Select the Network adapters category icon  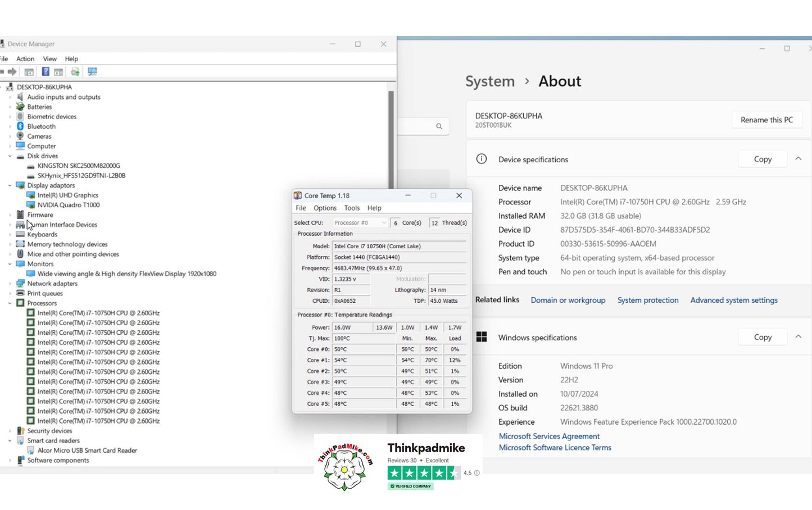click(x=20, y=284)
